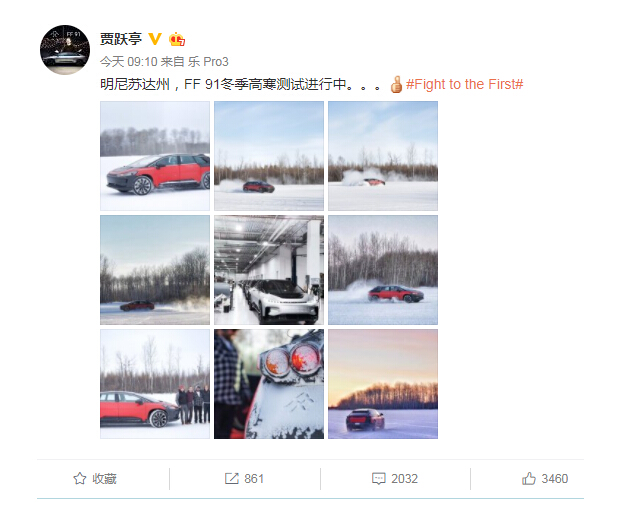This screenshot has height=515, width=617.
Task: Click the 2032 comment count
Action: click(x=405, y=478)
